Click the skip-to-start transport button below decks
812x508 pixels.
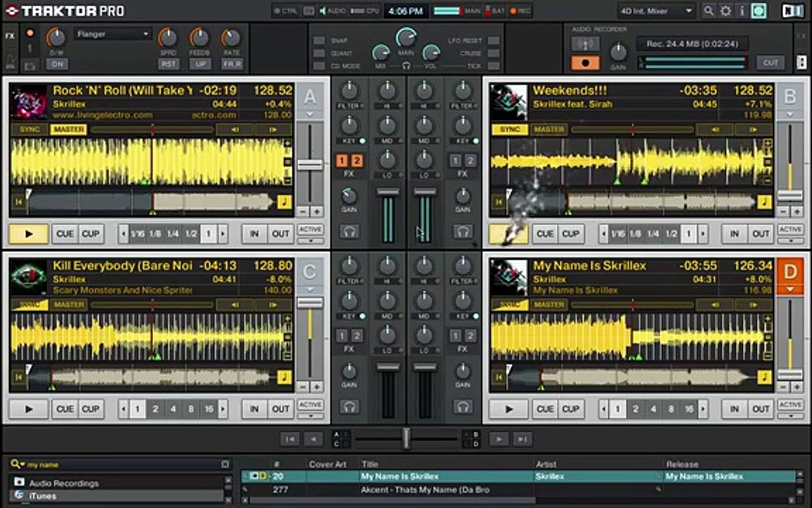pyautogui.click(x=290, y=439)
